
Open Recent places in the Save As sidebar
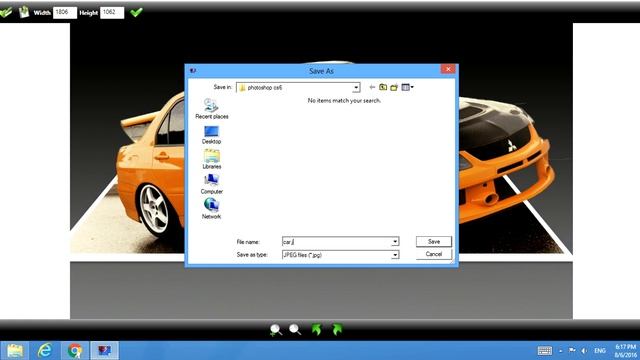coord(211,109)
